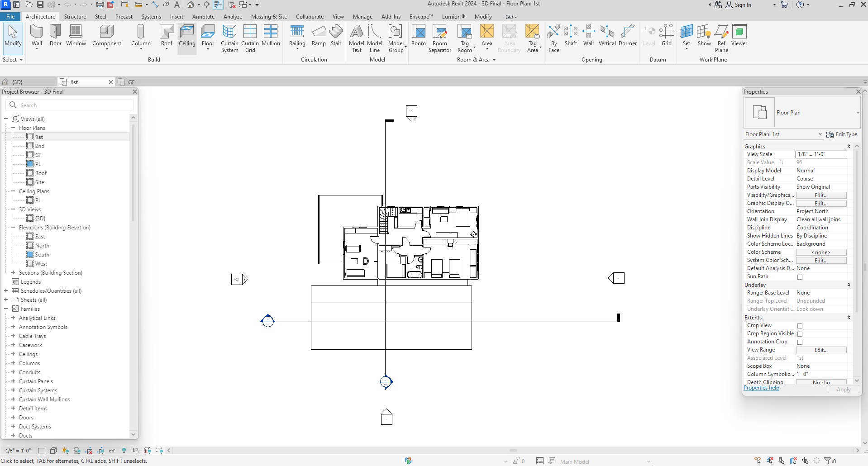Expand Schedules/Quantities (all) node
Viewport: 868px width, 466px height.
pos(6,291)
